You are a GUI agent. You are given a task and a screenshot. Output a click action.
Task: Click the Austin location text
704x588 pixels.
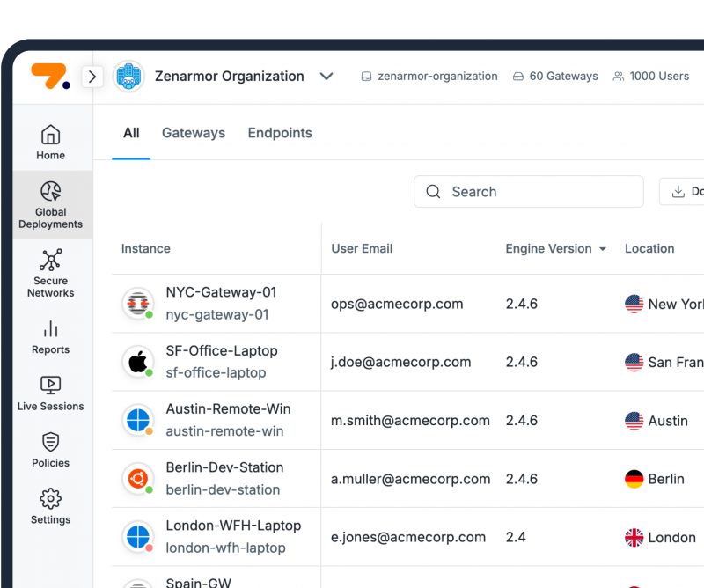click(668, 421)
